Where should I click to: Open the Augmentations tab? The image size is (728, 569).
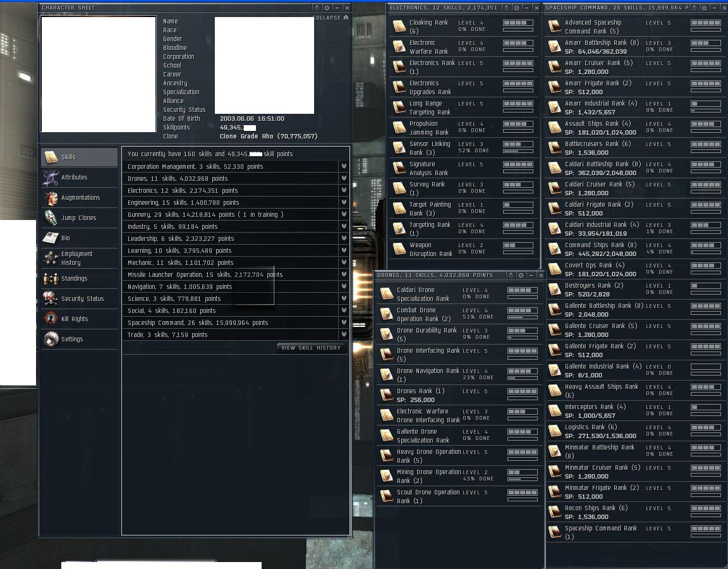click(79, 197)
